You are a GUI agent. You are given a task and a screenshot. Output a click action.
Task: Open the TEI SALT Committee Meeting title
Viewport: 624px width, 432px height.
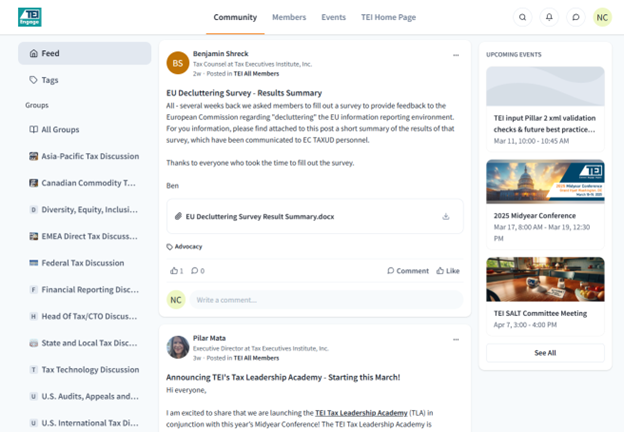[540, 313]
